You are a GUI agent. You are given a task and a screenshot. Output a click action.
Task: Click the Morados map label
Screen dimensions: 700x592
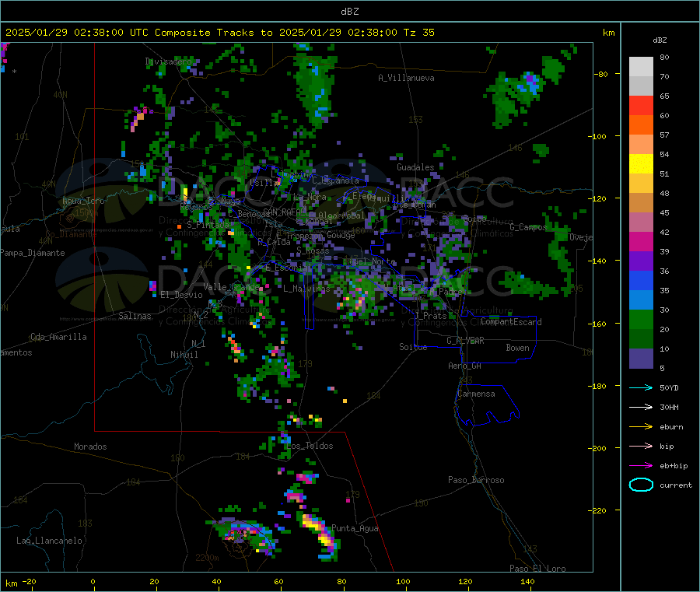(x=90, y=447)
